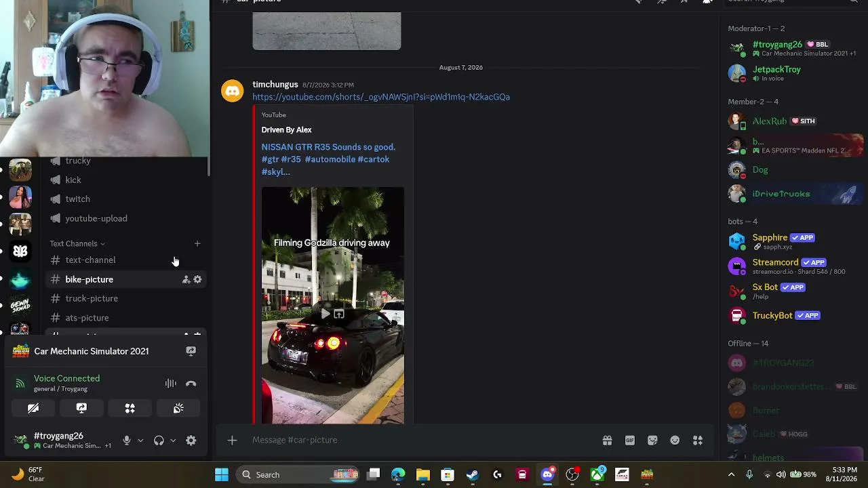Open Streamcord bot profile

pyautogui.click(x=793, y=266)
